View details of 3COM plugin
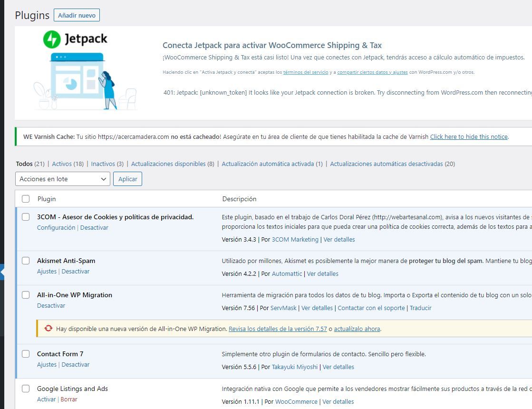Screen dimensions: 532x409 [339, 240]
